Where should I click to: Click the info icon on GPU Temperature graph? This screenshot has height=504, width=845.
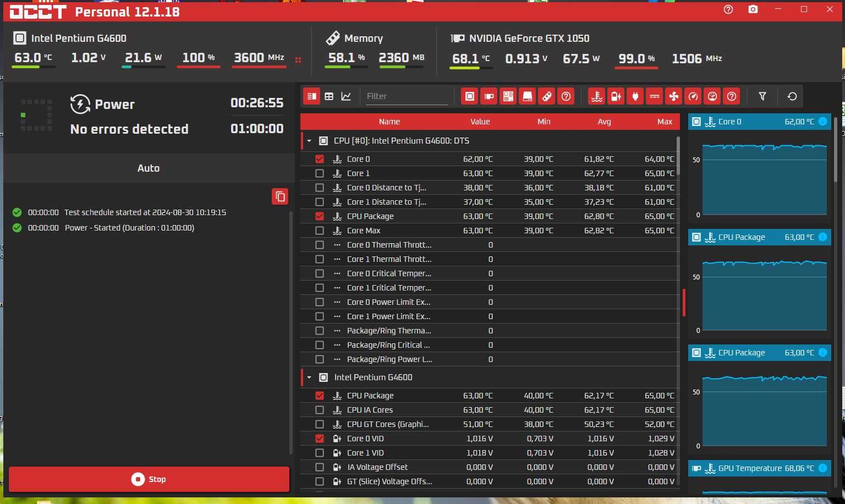tap(822, 468)
